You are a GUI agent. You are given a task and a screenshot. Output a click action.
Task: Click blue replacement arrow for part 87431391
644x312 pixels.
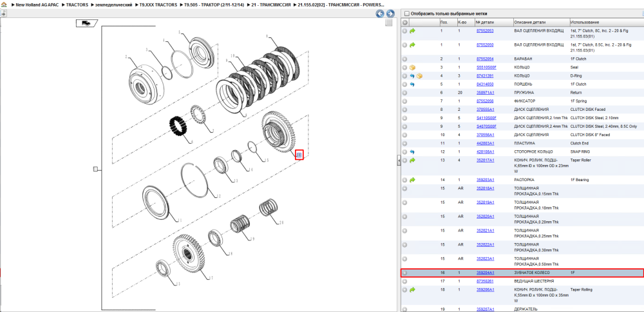[x=412, y=76]
